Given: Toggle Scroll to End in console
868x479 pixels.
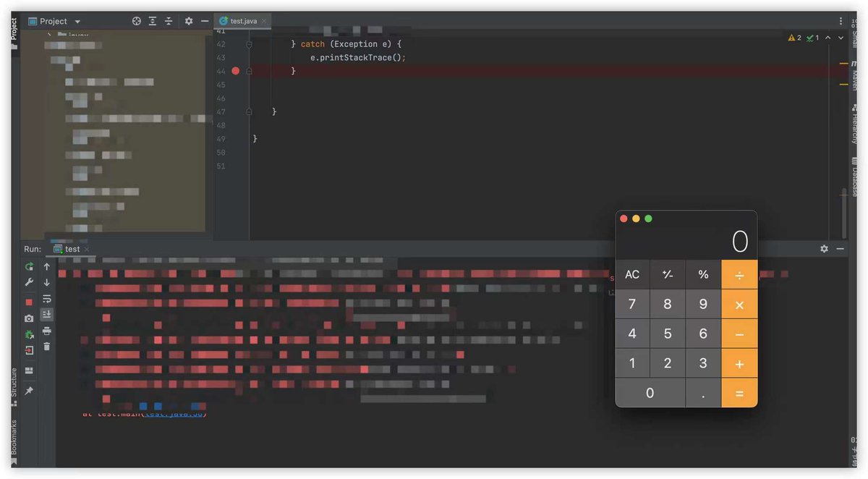Looking at the screenshot, I should pyautogui.click(x=47, y=315).
